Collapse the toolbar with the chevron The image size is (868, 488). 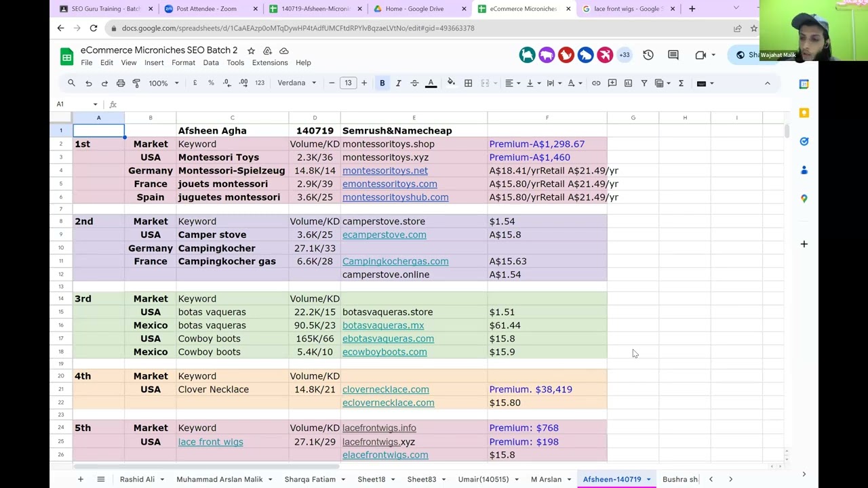coord(767,83)
